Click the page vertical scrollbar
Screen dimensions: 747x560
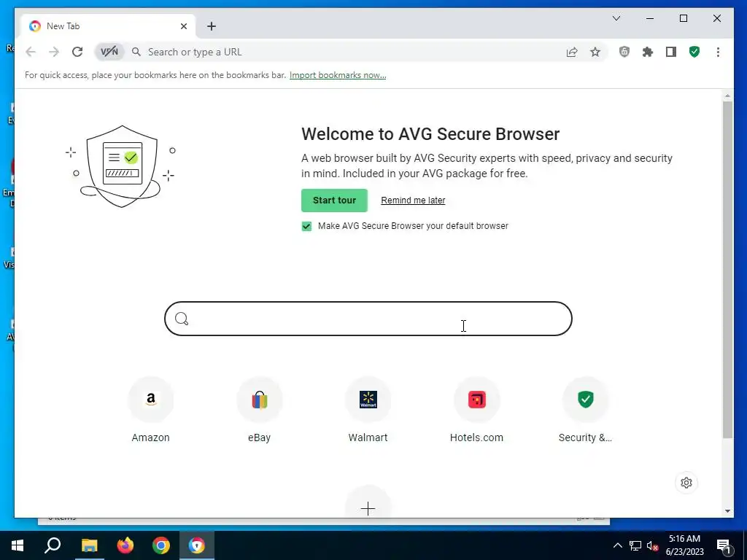(x=727, y=269)
